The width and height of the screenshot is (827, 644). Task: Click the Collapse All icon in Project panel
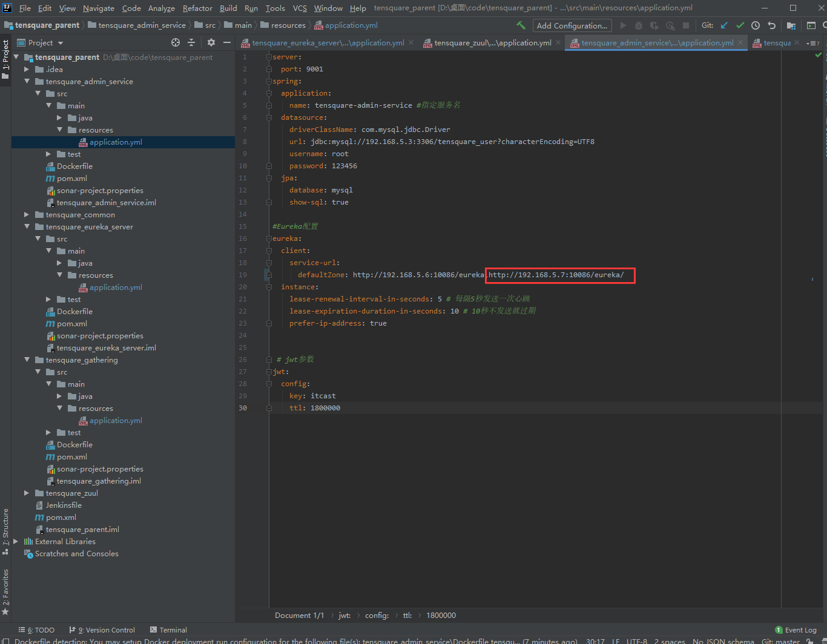191,42
